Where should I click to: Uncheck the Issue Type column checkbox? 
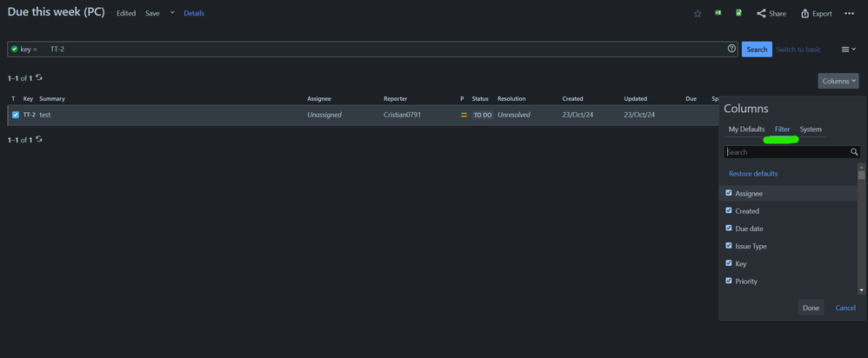(729, 246)
